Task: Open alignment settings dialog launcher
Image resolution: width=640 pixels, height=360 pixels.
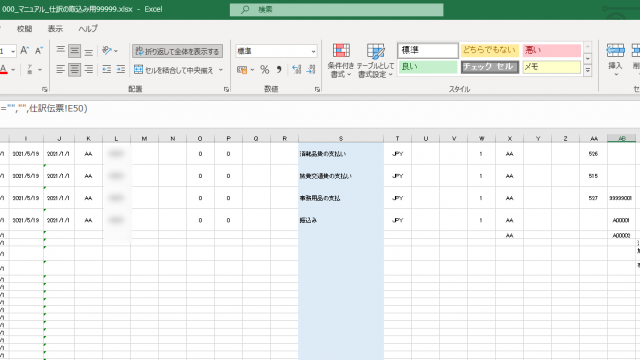Action: pos(226,89)
